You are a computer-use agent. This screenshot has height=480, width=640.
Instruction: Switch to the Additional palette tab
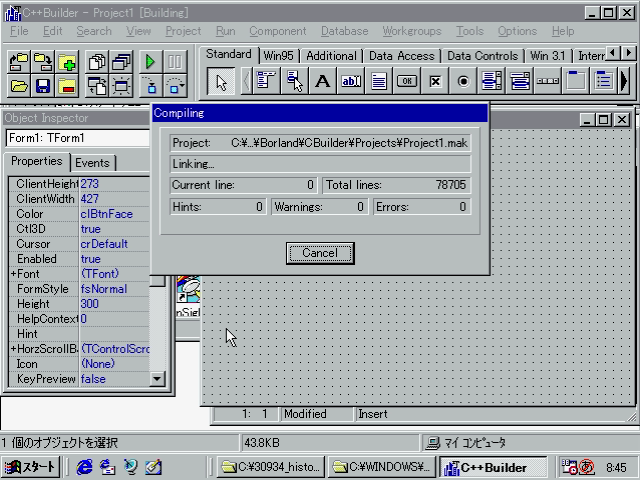[331, 56]
